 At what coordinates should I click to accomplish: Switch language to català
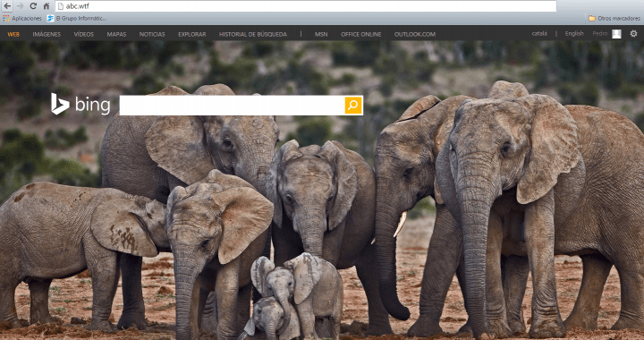click(x=539, y=34)
